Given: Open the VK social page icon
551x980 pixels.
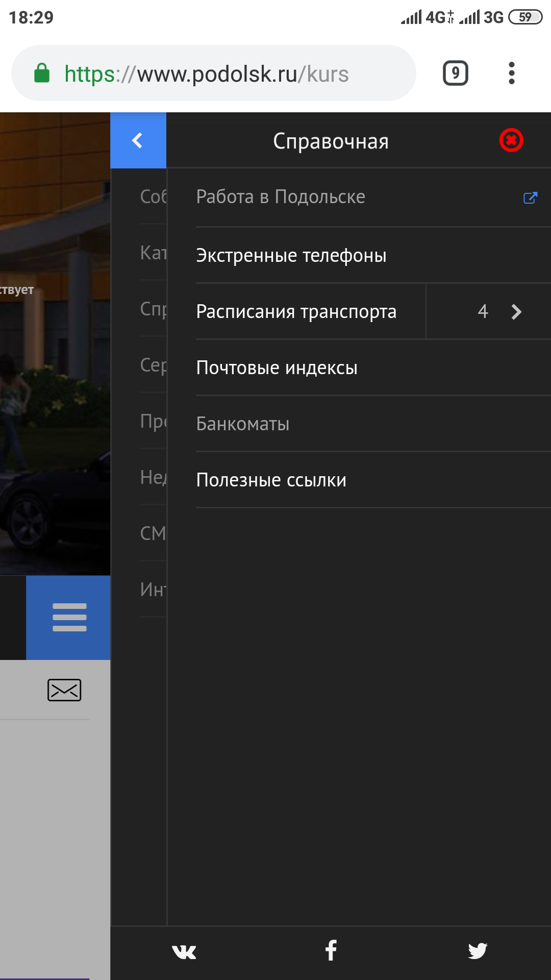Looking at the screenshot, I should (184, 951).
